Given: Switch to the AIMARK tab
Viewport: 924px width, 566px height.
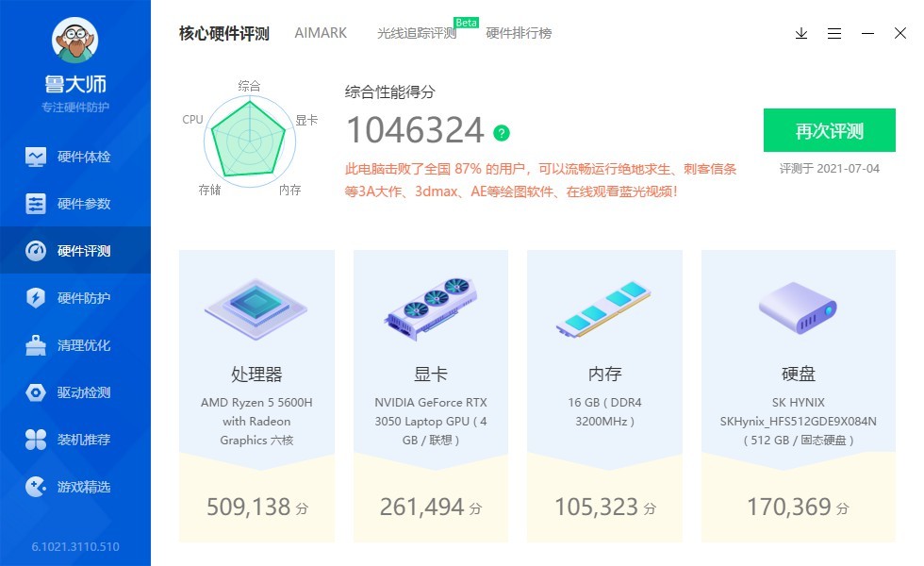Looking at the screenshot, I should point(321,33).
